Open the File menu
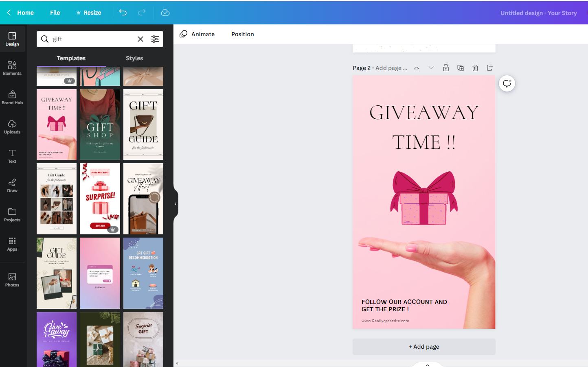The width and height of the screenshot is (588, 367). coord(55,13)
